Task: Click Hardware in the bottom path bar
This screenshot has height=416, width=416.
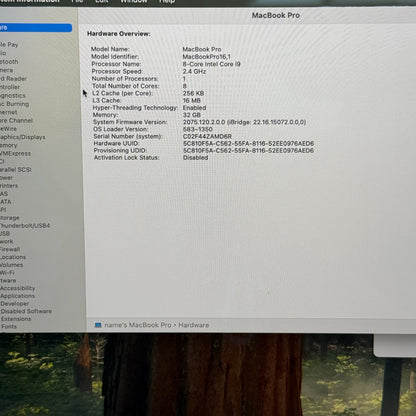Action: pos(194,325)
